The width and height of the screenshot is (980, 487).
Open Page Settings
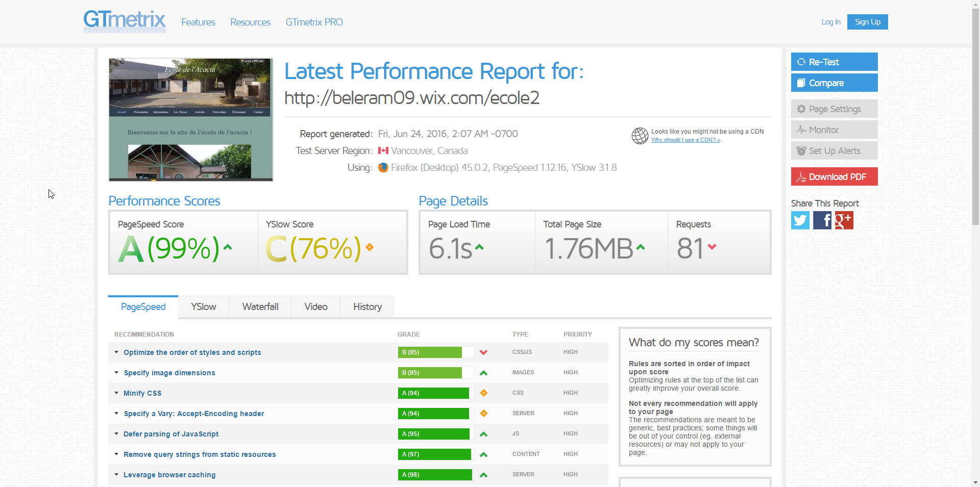[x=835, y=109]
